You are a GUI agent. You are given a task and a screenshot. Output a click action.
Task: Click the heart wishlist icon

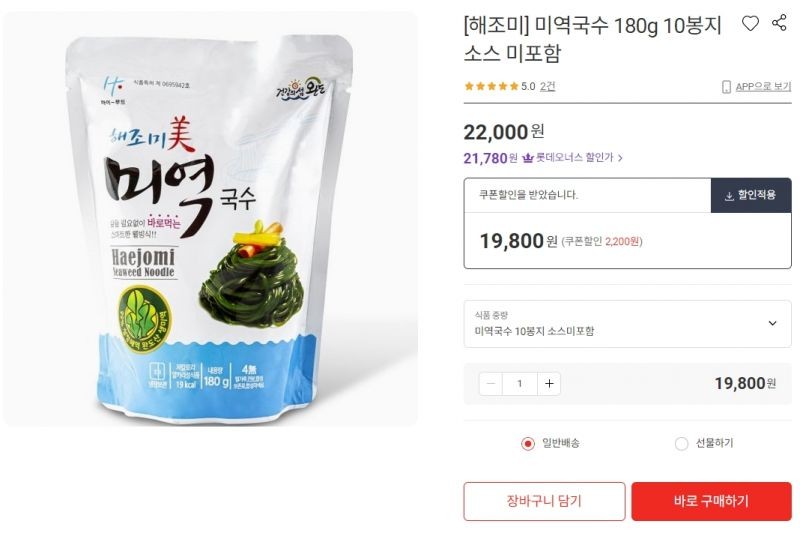[750, 23]
